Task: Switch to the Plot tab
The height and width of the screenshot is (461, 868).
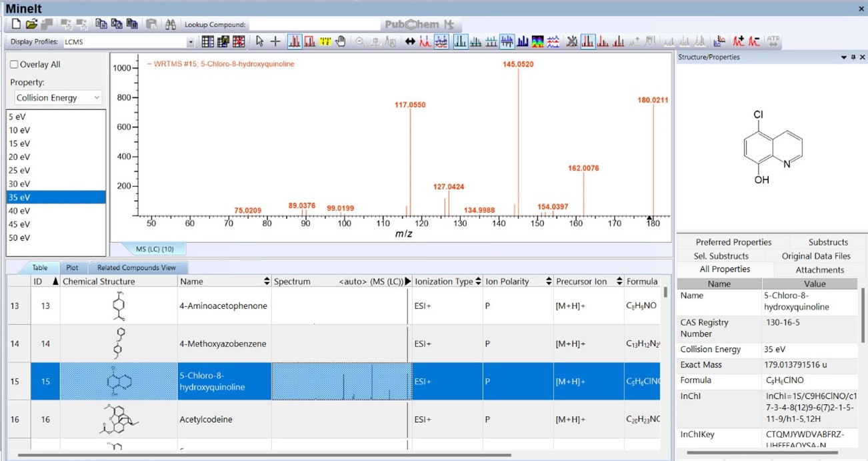Action: coord(72,268)
